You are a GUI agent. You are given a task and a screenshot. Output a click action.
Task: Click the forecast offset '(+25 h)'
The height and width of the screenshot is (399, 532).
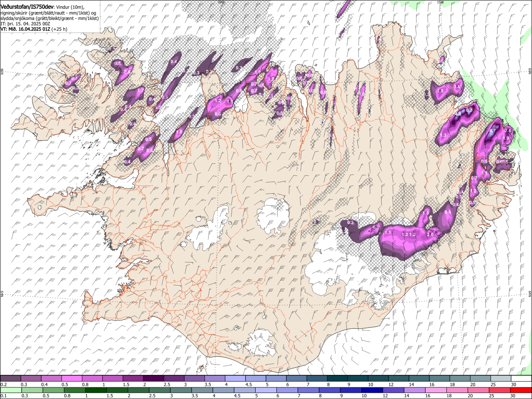pyautogui.click(x=59, y=29)
